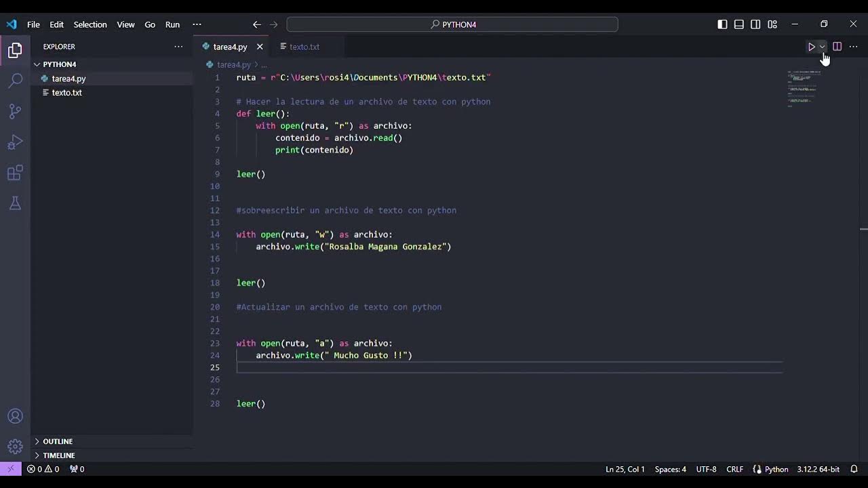
Task: Select 3.12.2 64-bit interpreter
Action: click(x=818, y=469)
